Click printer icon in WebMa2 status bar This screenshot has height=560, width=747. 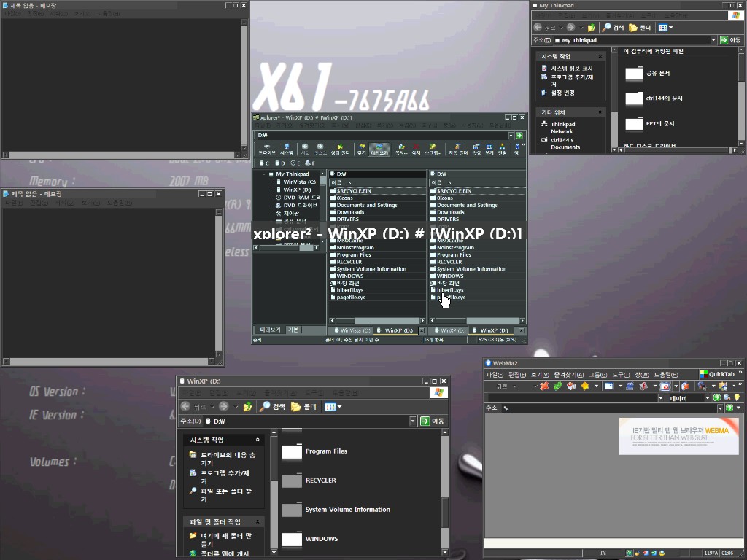click(x=662, y=553)
